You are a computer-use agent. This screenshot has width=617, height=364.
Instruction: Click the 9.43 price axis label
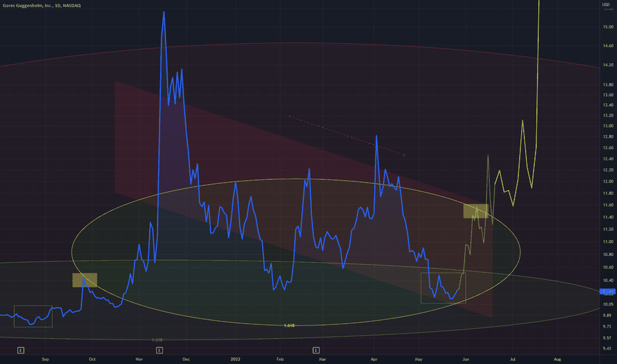click(608, 348)
